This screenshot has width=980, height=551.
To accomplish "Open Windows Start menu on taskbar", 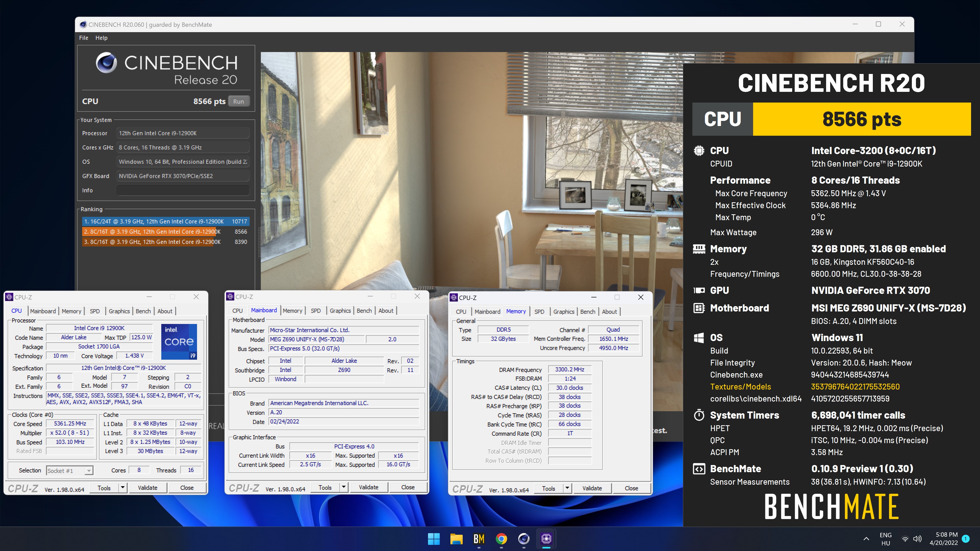I will pos(434,539).
